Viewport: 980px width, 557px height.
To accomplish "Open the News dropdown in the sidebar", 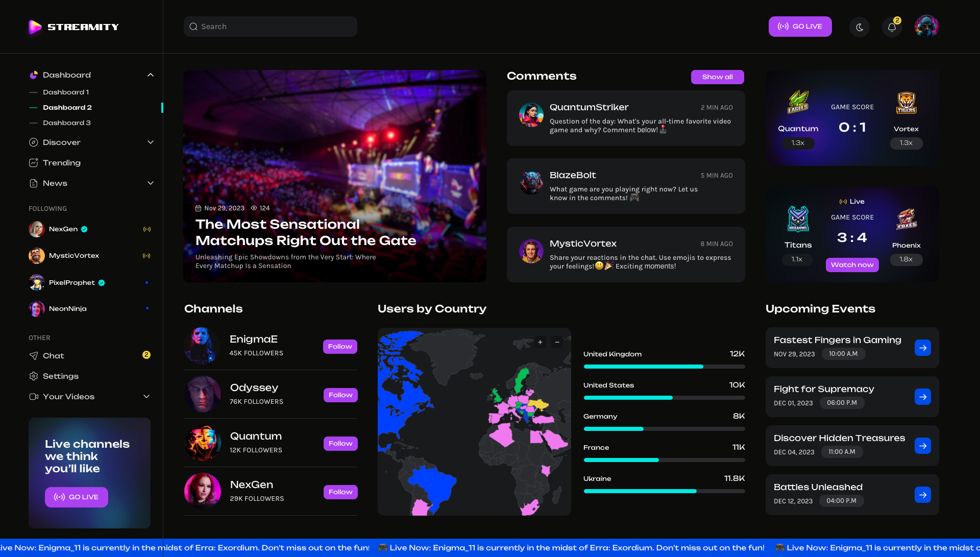I will [151, 183].
